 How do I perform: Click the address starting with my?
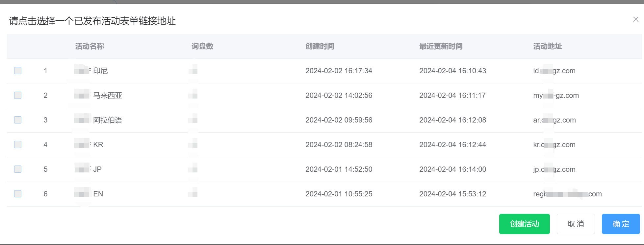point(556,96)
